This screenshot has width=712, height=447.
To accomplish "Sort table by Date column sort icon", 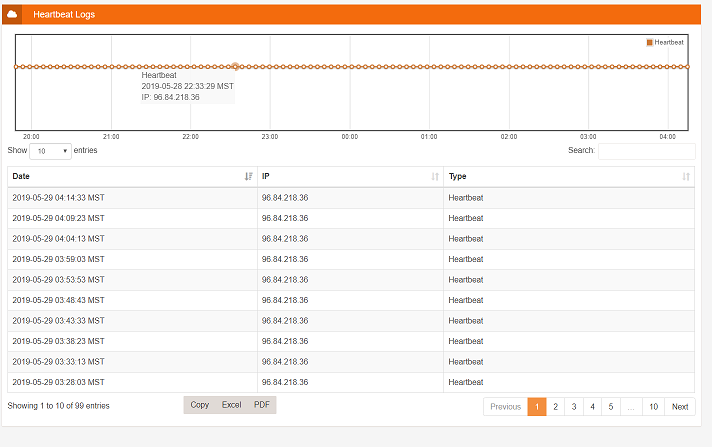I will (248, 176).
